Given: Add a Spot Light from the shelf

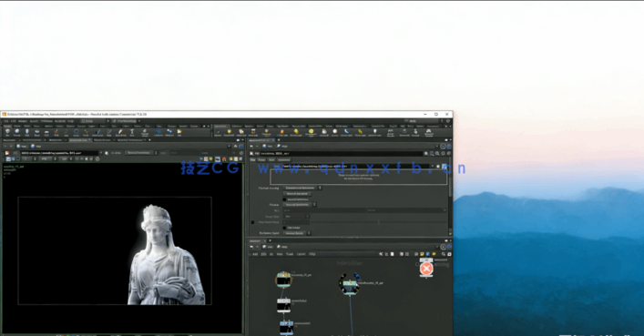Looking at the screenshot, I should point(241,132).
